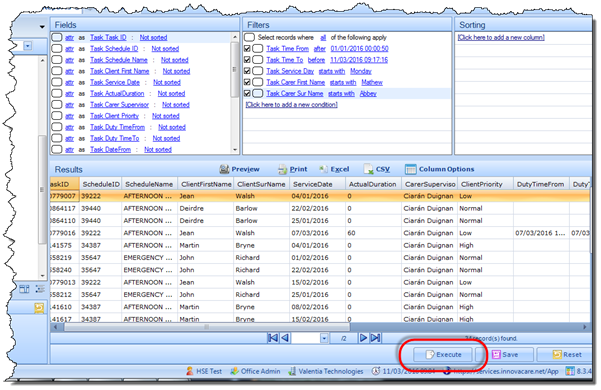601x390 pixels.
Task: Jump to the last results page
Action: pyautogui.click(x=375, y=338)
